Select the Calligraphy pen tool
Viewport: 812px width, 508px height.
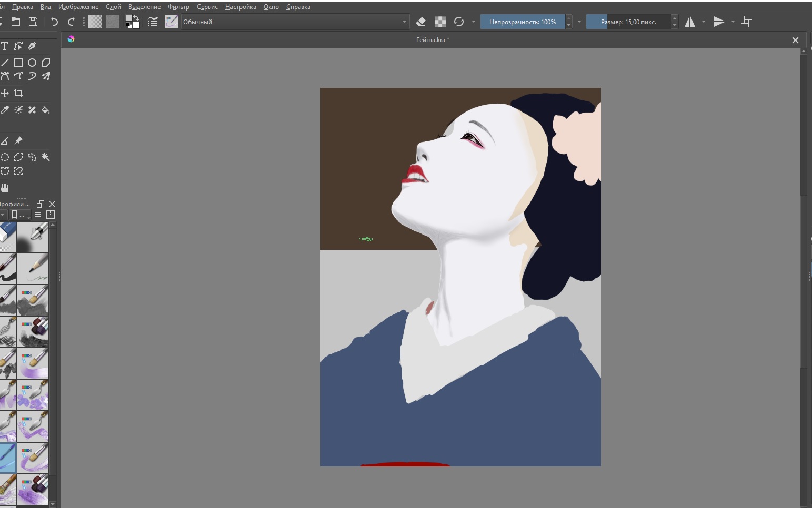click(32, 46)
